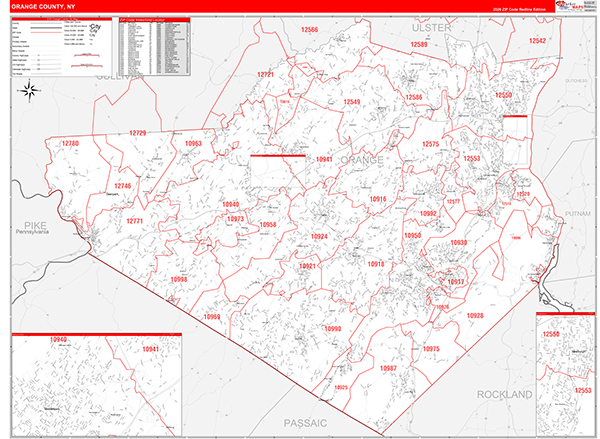Click ZIP code 10998
600x439 pixels.
point(179,279)
